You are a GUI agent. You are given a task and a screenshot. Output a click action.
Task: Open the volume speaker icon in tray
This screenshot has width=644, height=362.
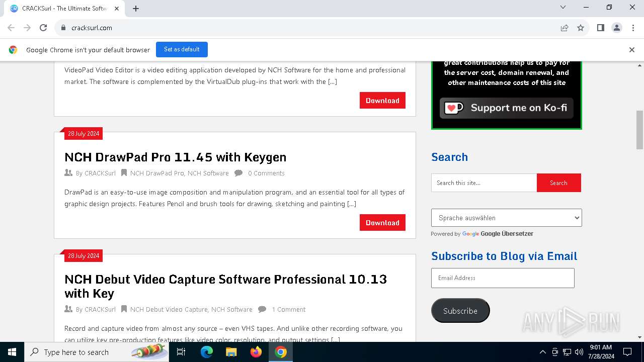(x=579, y=352)
